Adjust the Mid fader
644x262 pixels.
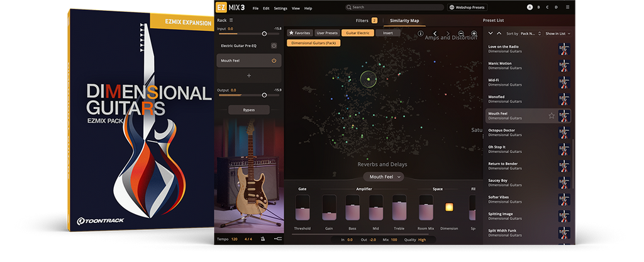click(376, 208)
